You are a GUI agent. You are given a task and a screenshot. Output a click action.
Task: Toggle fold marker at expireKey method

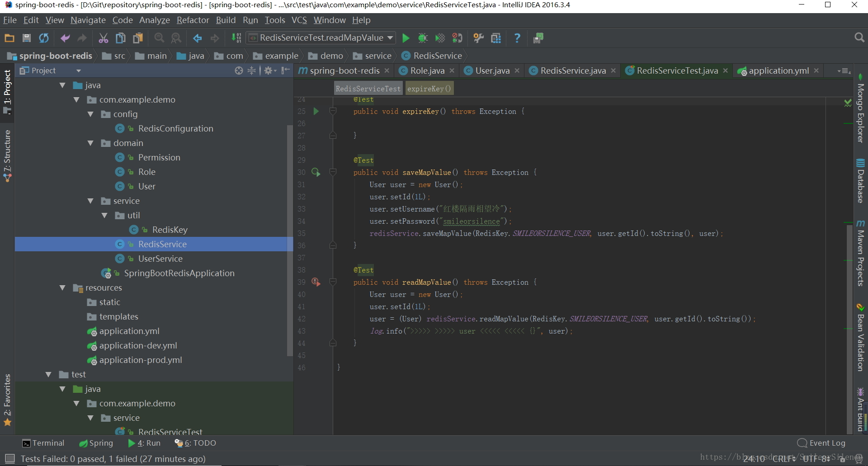(x=333, y=111)
